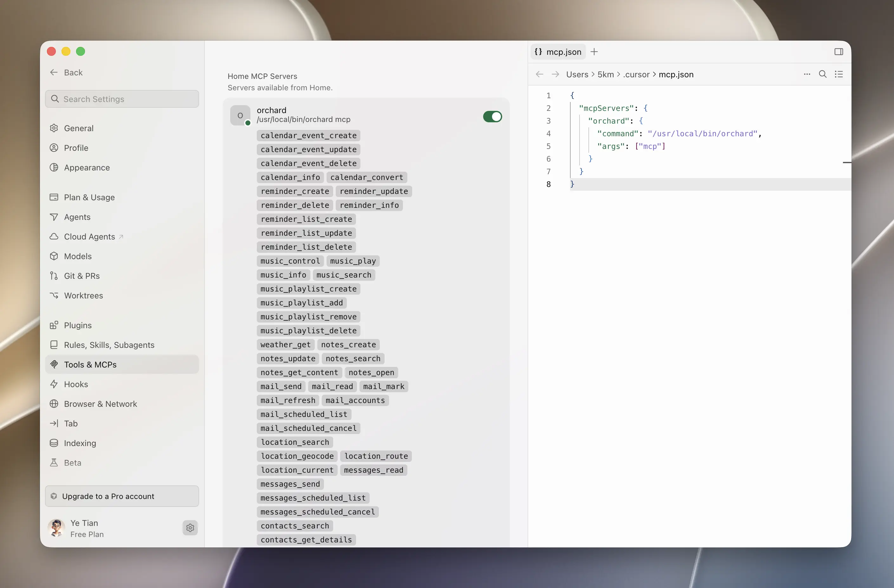
Task: Click the editor forward navigation arrow
Action: pos(555,74)
